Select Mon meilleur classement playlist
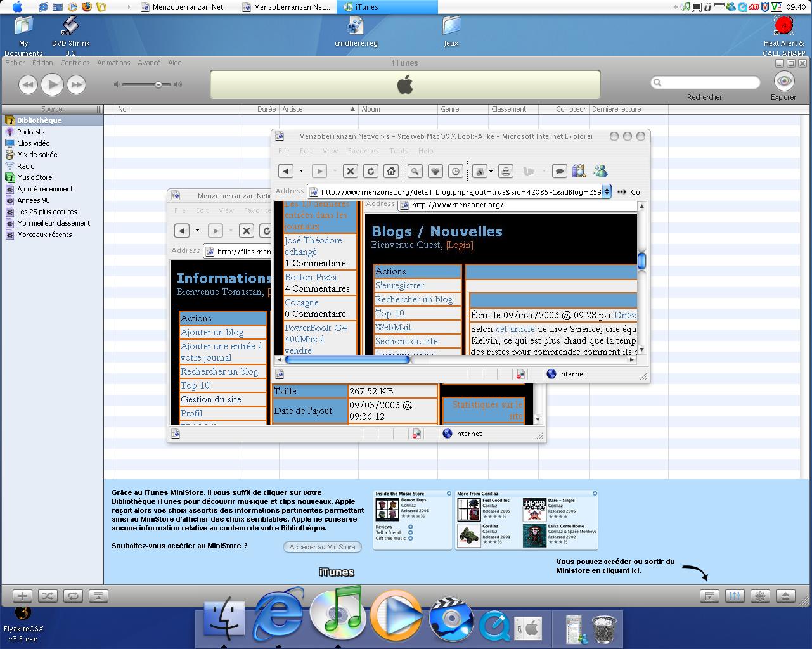812x649 pixels. tap(52, 223)
